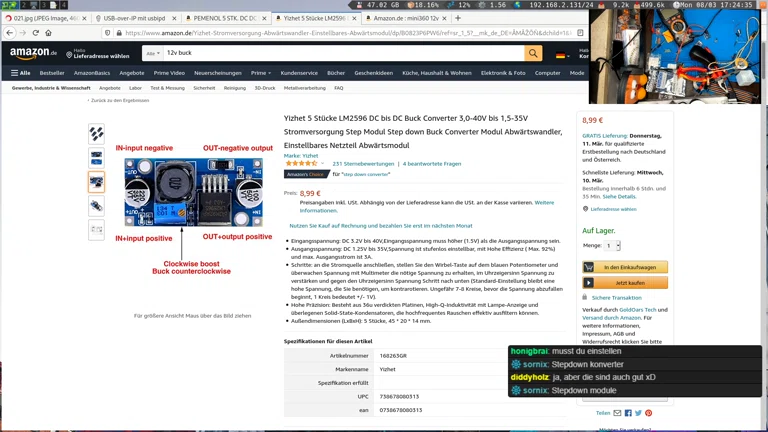
Task: Click 'In den Einkaufswagen' button
Action: [625, 267]
